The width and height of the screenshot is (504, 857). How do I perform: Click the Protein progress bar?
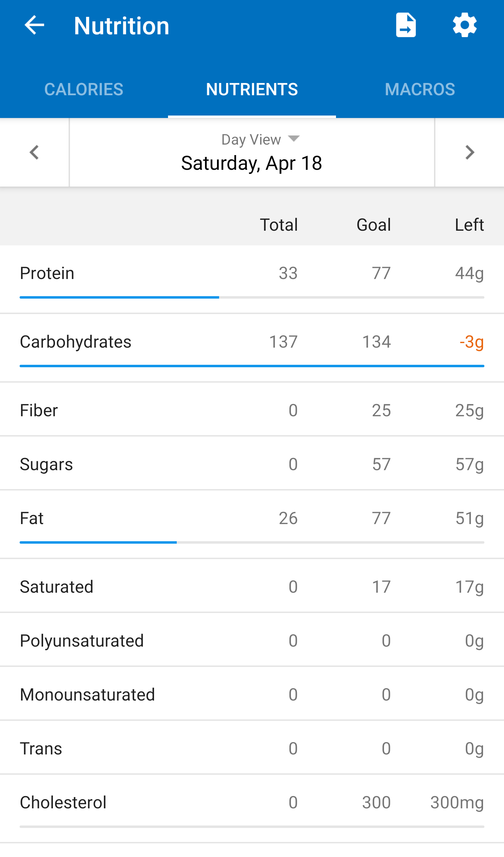(x=252, y=298)
